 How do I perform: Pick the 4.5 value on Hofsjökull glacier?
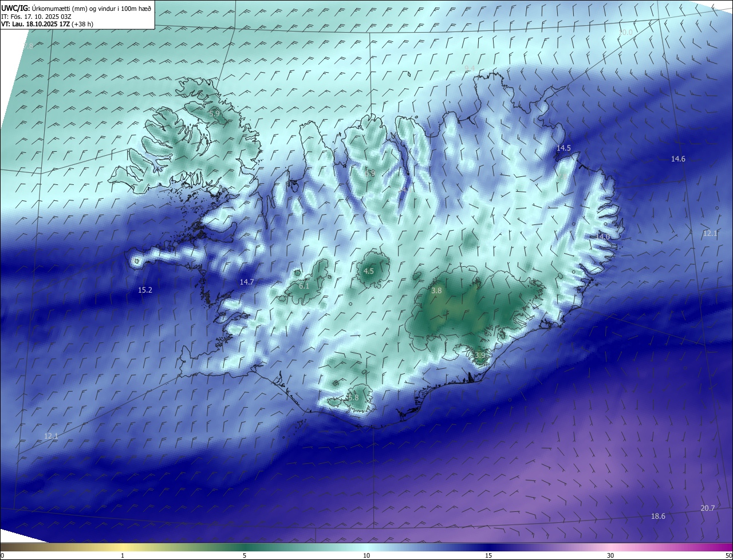[369, 271]
